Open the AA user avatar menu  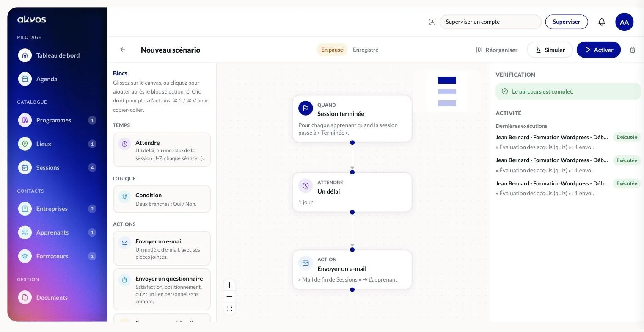(x=624, y=22)
